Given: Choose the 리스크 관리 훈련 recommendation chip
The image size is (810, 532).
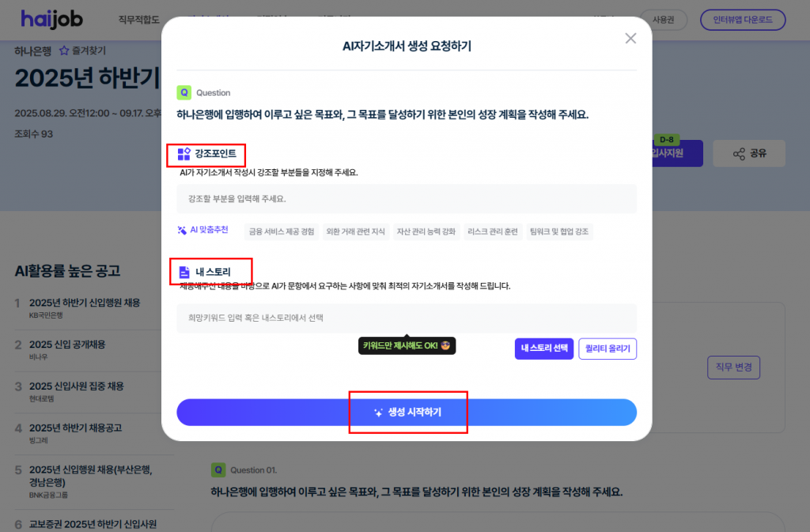Looking at the screenshot, I should 492,232.
